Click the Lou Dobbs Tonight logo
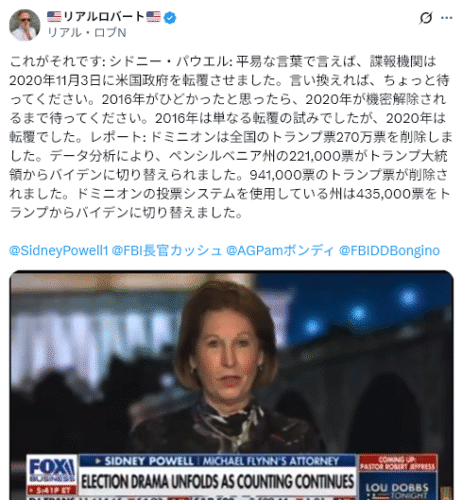Image resolution: width=462 pixels, height=500 pixels. point(397,490)
